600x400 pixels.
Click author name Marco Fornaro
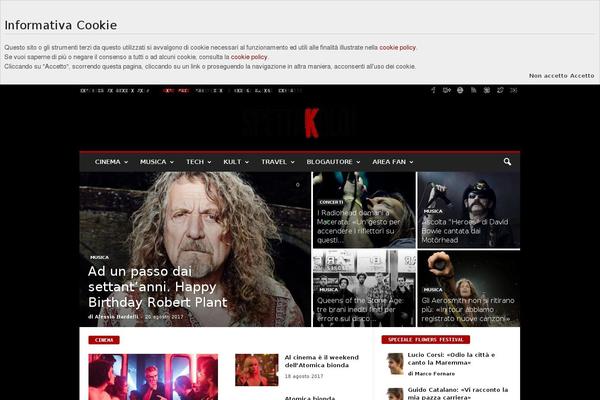point(435,374)
